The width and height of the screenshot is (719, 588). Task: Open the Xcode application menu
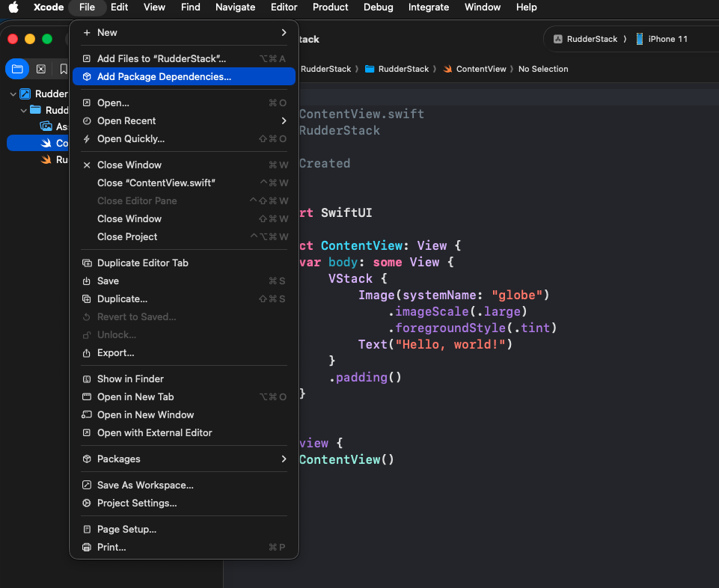tap(49, 7)
